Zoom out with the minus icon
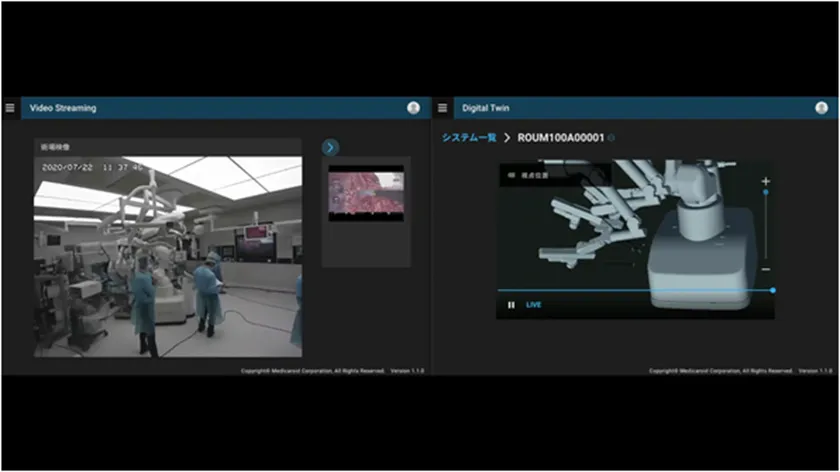 (x=765, y=269)
